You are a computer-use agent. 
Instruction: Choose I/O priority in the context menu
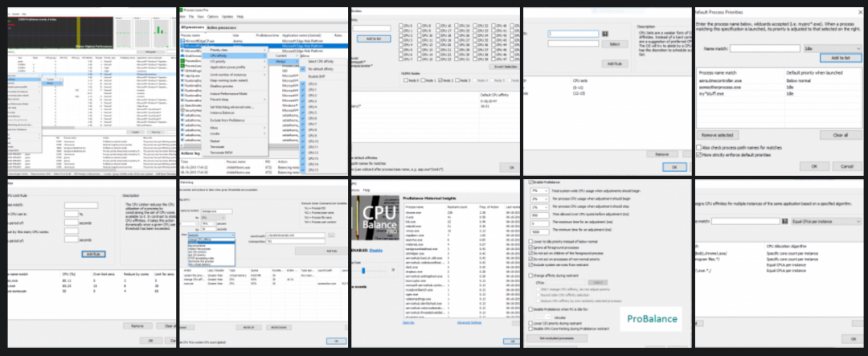(235, 61)
